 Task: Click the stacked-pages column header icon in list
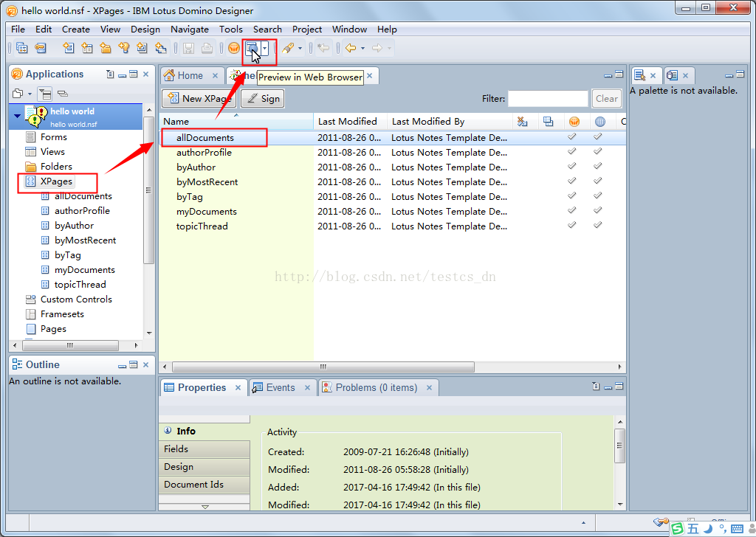[x=549, y=122]
